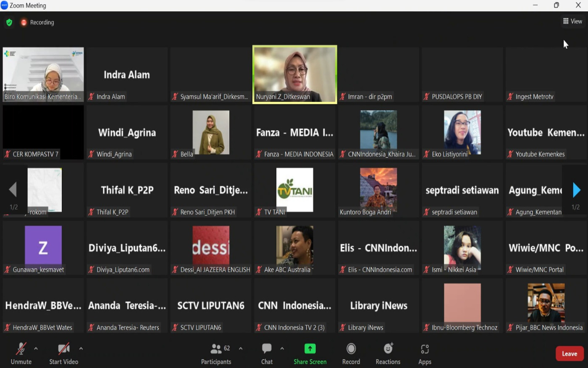Open the Apps panel
Screen dimensions: 588x368
[x=425, y=353]
